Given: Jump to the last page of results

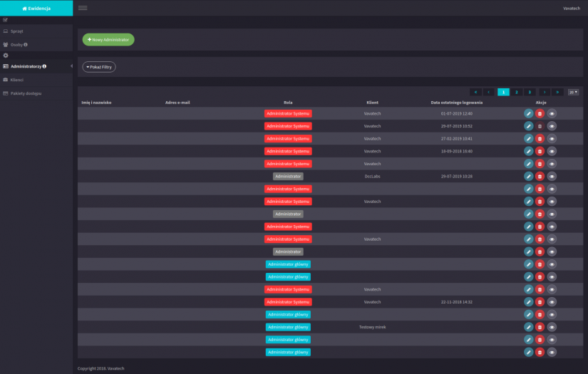Looking at the screenshot, I should (x=557, y=92).
